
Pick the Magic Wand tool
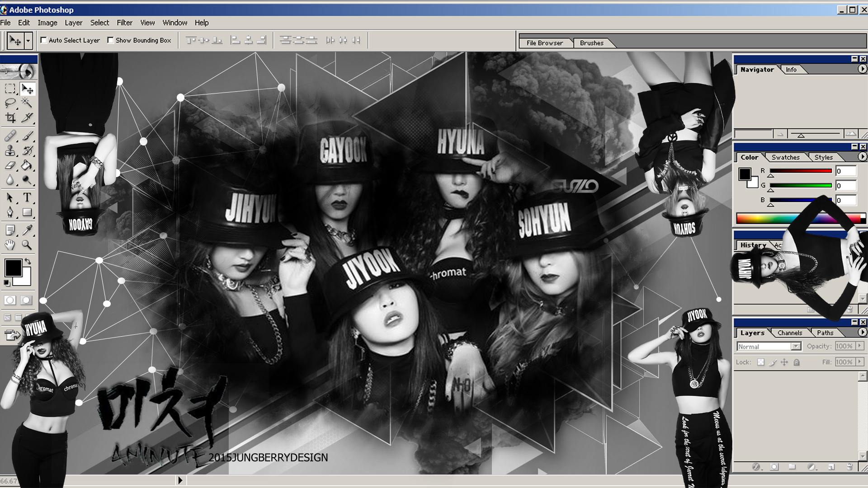(27, 103)
